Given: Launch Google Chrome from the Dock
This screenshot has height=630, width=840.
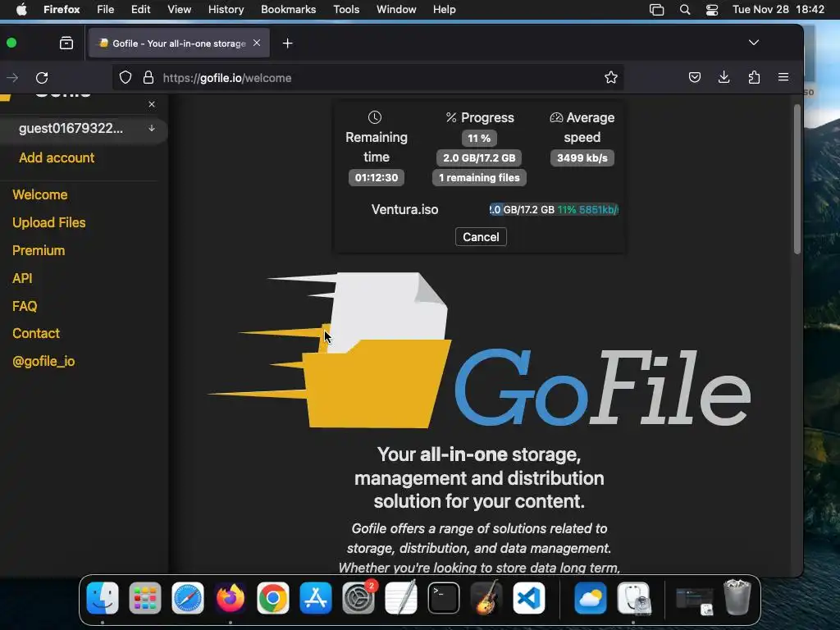Looking at the screenshot, I should [x=273, y=598].
